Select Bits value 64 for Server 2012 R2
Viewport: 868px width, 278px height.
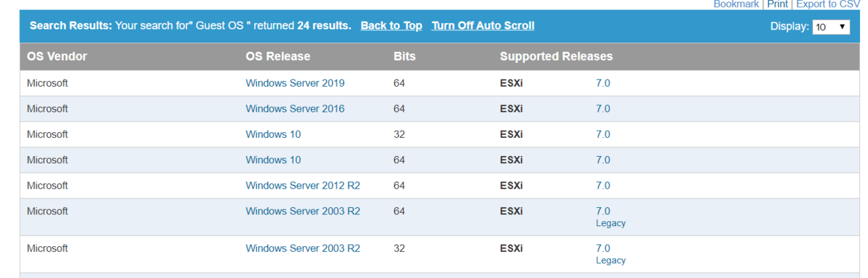[x=399, y=186]
